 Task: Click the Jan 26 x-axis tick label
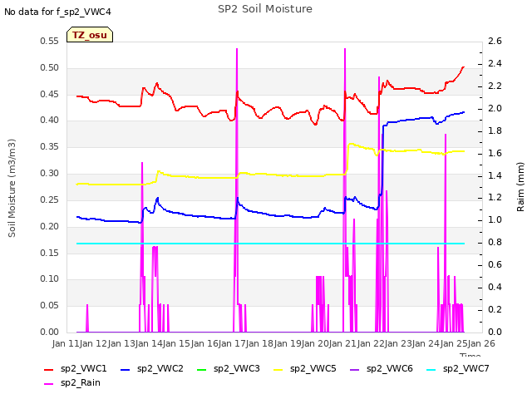point(481,343)
